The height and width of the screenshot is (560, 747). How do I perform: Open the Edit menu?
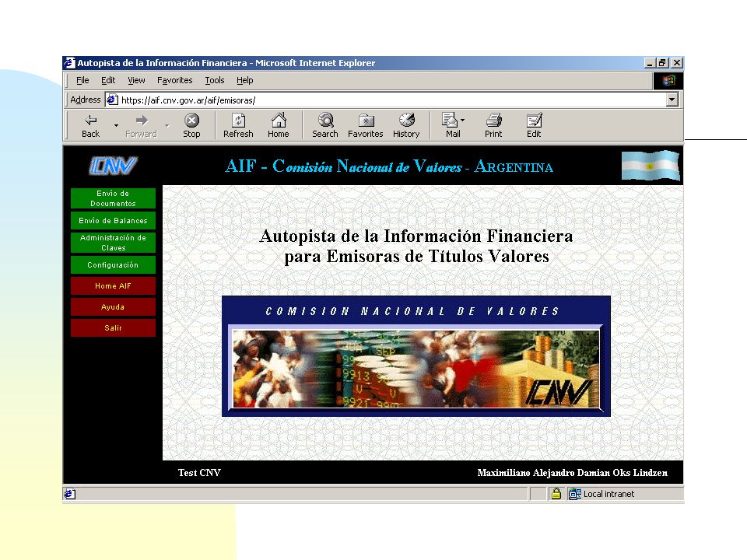pyautogui.click(x=108, y=80)
